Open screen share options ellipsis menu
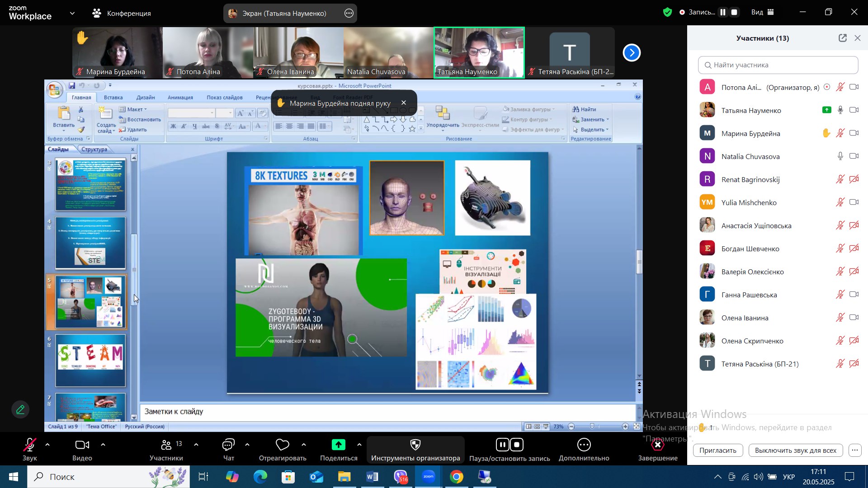The width and height of the screenshot is (868, 488). 349,14
